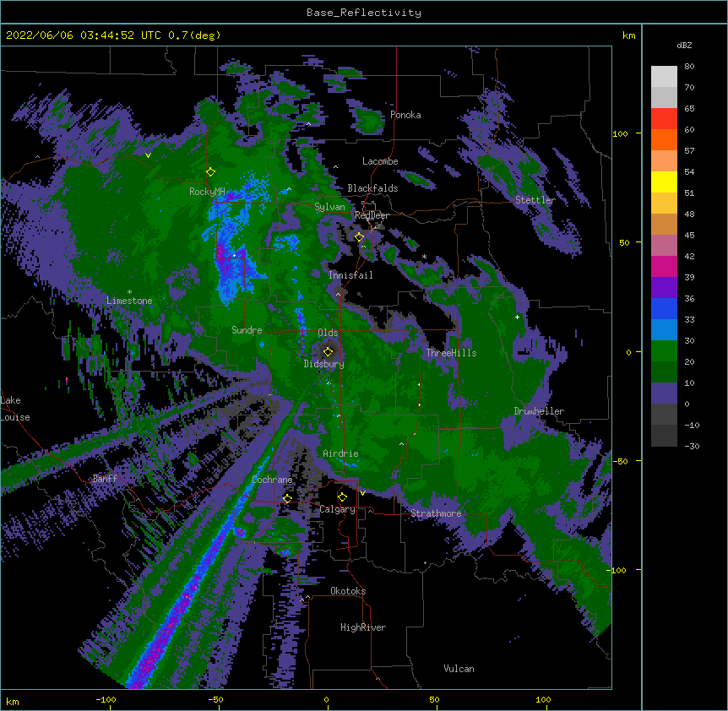Click the Okotoks label

tap(348, 591)
